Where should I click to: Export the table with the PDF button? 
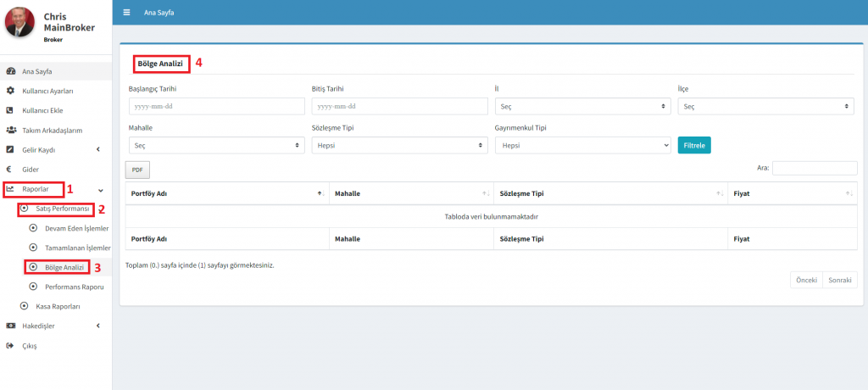pyautogui.click(x=137, y=170)
